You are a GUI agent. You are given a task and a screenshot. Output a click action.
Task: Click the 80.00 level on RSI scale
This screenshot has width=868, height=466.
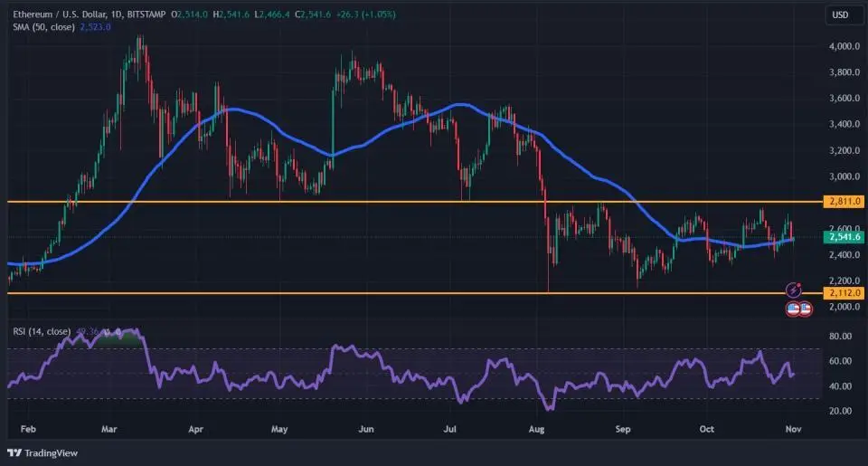tap(839, 337)
